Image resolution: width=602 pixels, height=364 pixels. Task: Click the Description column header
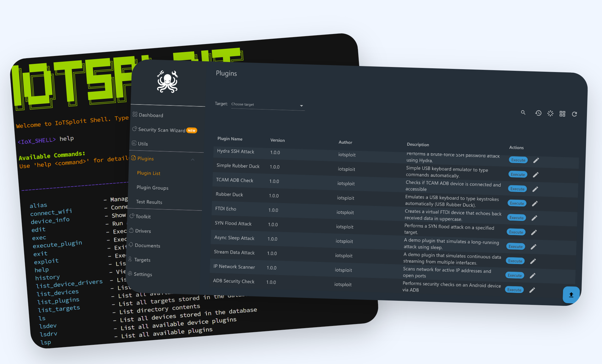coord(418,144)
